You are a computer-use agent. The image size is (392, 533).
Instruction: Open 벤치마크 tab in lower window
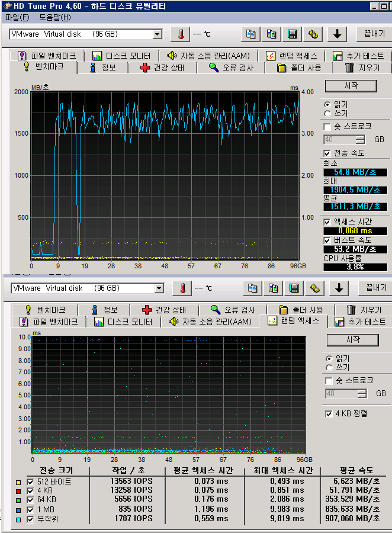click(44, 310)
